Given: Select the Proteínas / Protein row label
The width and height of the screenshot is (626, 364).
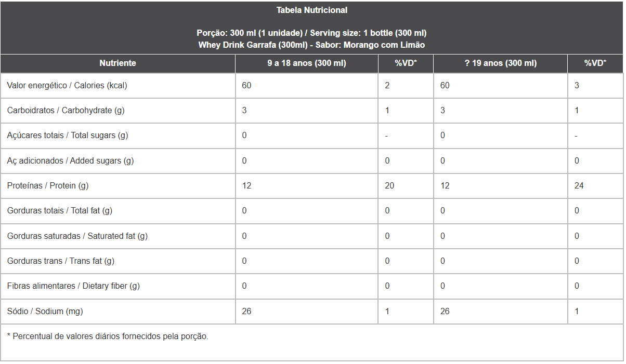Looking at the screenshot, I should pos(48,185).
